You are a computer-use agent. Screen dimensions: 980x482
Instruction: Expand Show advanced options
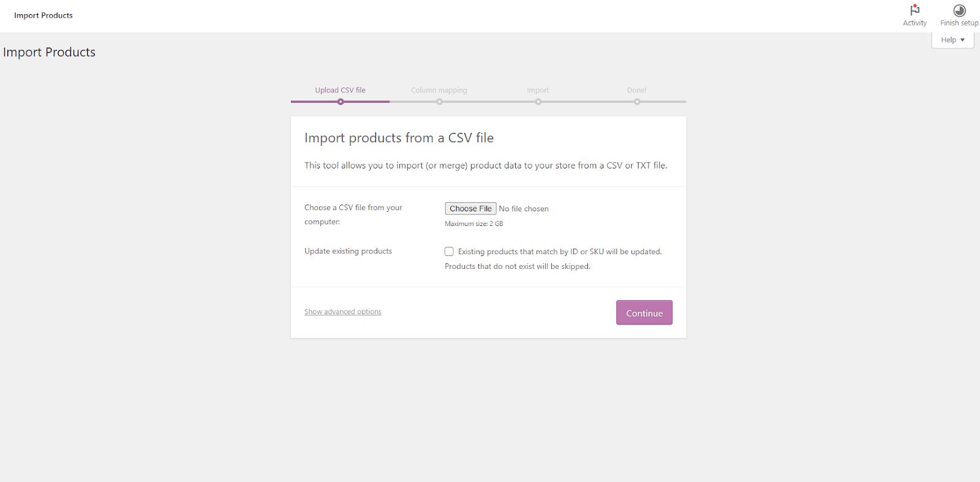pyautogui.click(x=342, y=311)
